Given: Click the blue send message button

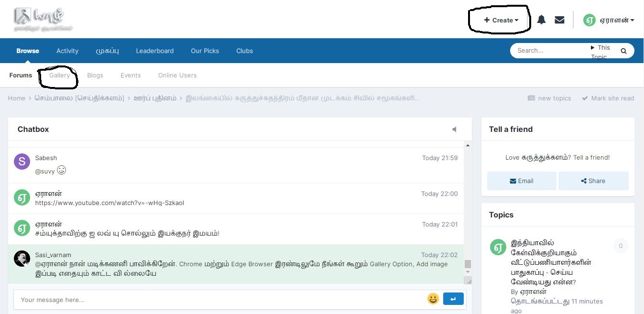Looking at the screenshot, I should tap(453, 299).
